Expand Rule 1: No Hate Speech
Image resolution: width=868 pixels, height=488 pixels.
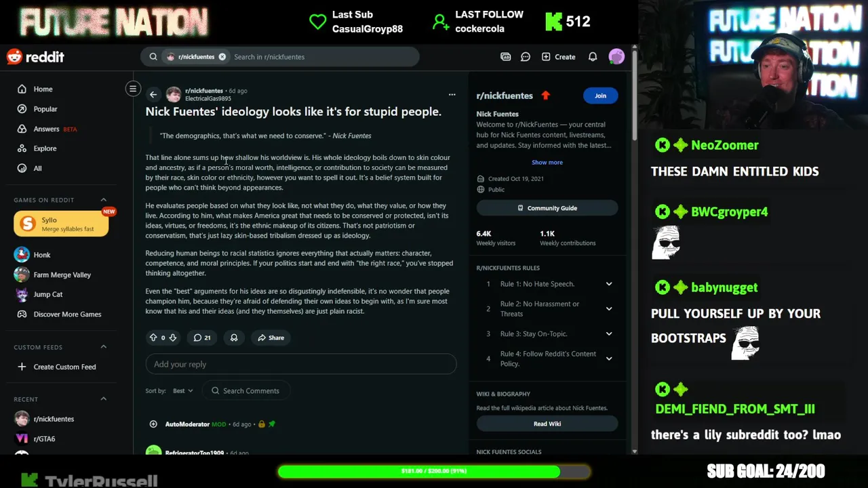coord(609,284)
